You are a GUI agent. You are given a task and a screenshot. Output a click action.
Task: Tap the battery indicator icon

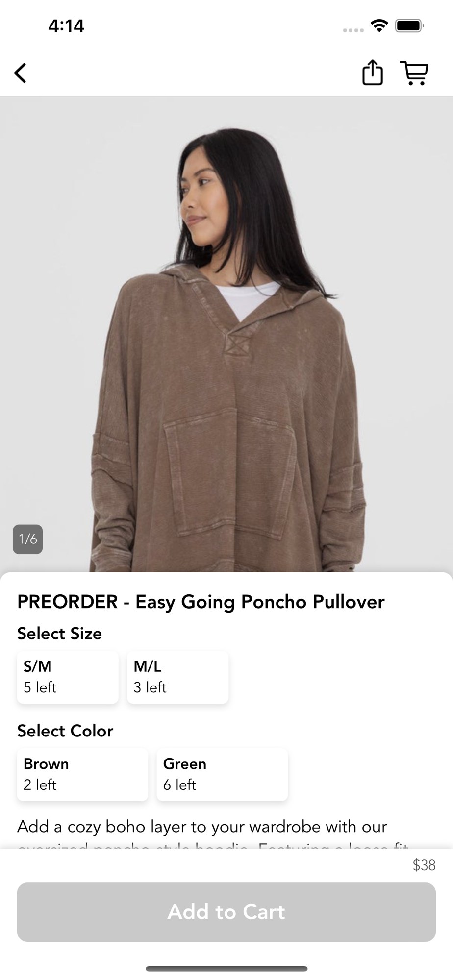(409, 25)
